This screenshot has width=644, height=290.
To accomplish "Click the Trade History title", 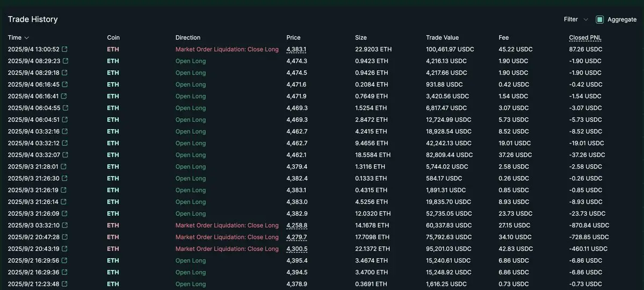I will (33, 19).
